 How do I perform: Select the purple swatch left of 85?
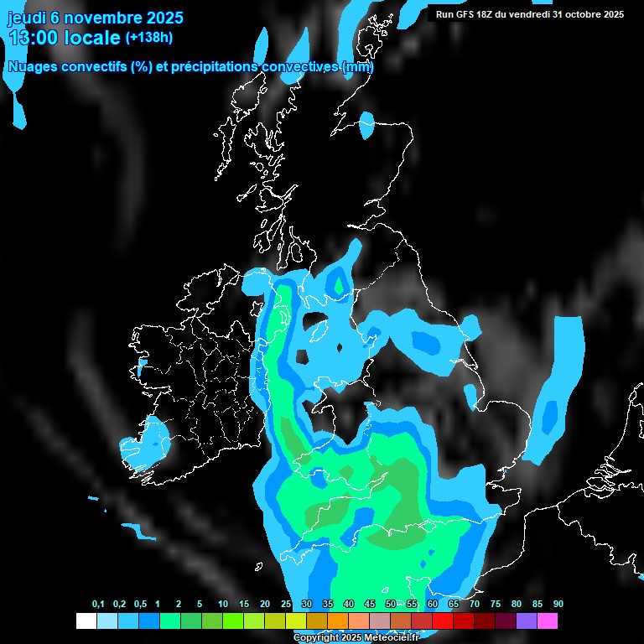pyautogui.click(x=527, y=621)
